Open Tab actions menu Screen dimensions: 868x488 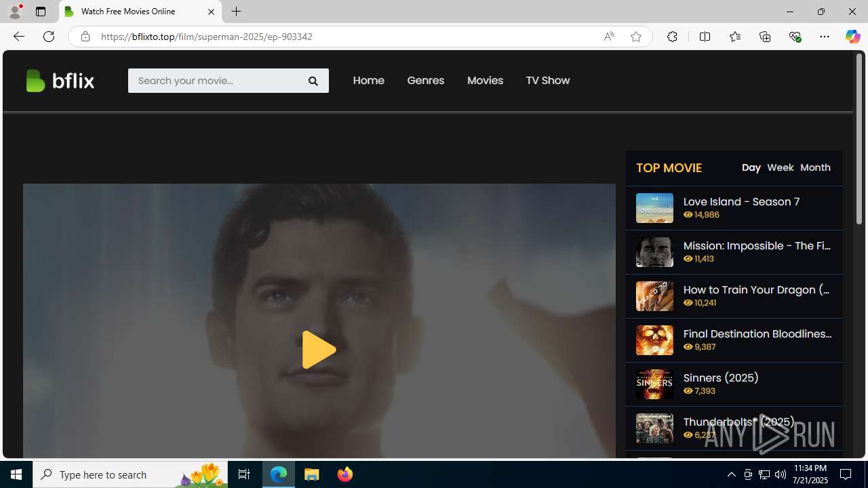coord(41,12)
